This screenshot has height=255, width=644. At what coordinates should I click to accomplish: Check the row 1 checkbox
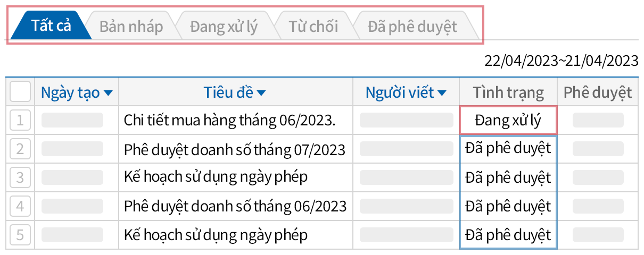tap(20, 121)
